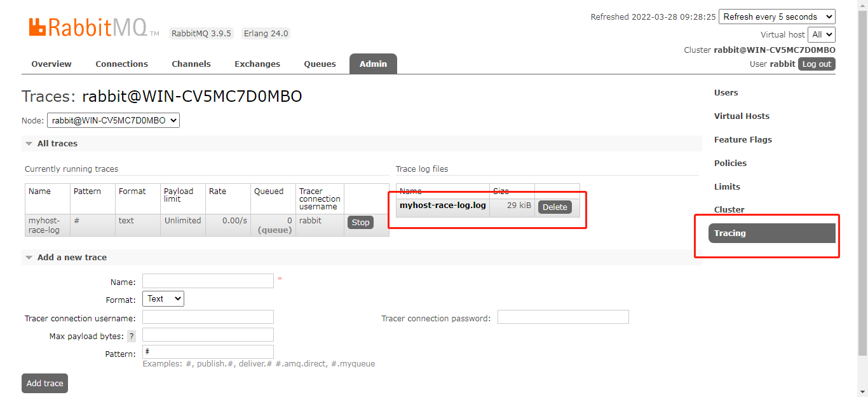Viewport: 868px width, 397px height.
Task: Switch to the Exchanges tab
Action: (257, 64)
